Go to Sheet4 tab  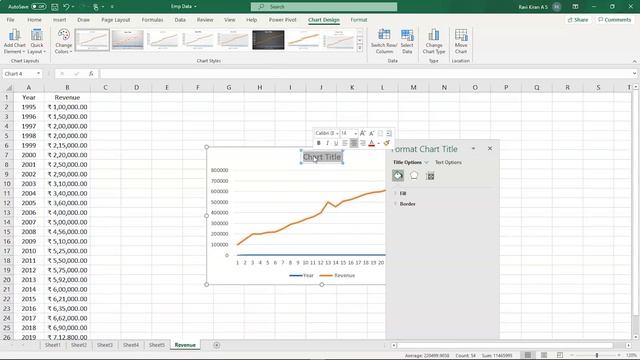pos(131,345)
